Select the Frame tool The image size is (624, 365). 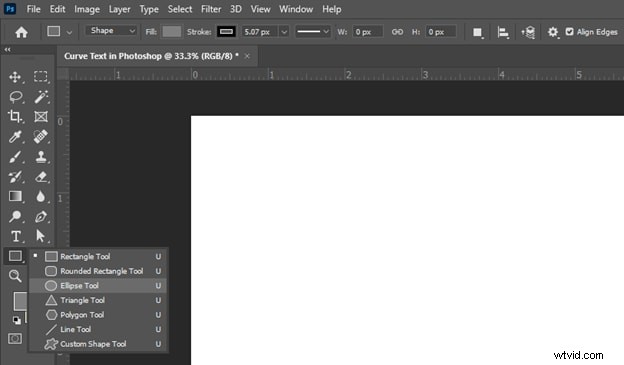[x=41, y=117]
